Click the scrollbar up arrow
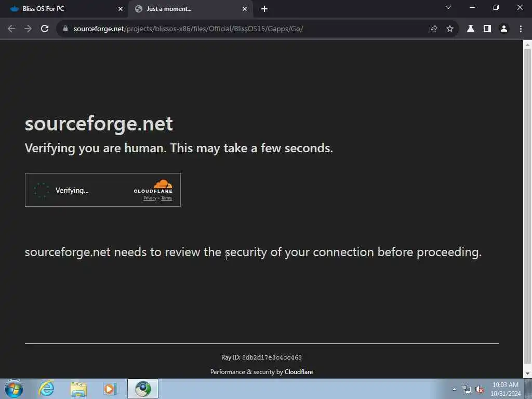 pos(528,44)
